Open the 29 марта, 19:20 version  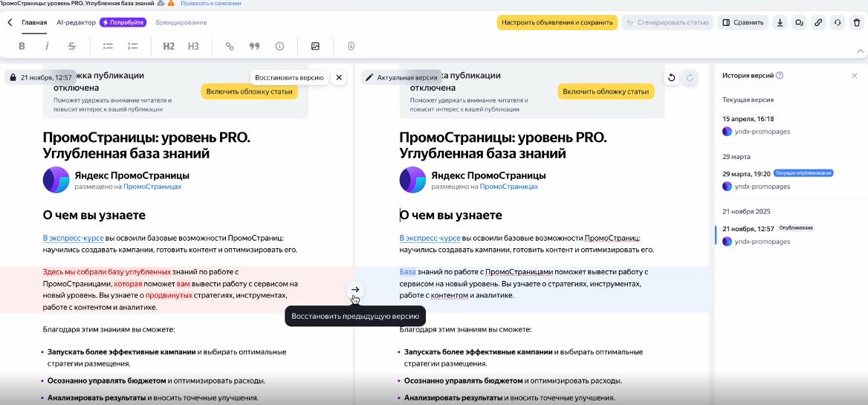click(746, 173)
